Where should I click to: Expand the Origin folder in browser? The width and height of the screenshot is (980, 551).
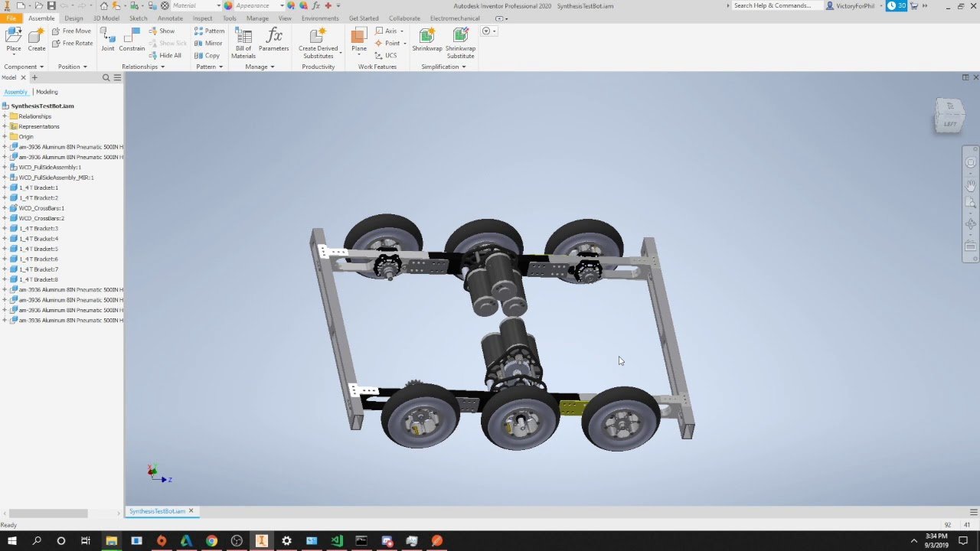point(6,136)
